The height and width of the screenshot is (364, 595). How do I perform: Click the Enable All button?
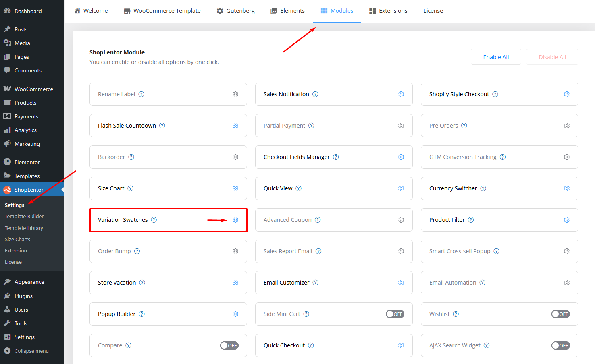[x=496, y=57]
